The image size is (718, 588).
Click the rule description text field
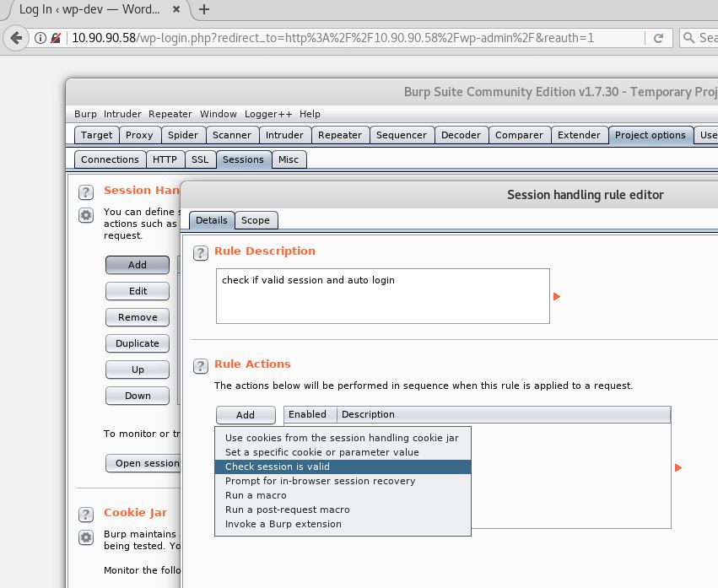click(383, 296)
